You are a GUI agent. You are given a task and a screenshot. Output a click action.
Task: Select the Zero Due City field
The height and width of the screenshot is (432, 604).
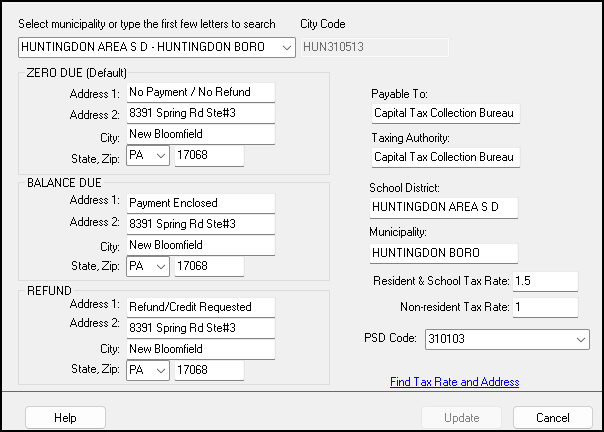(199, 135)
